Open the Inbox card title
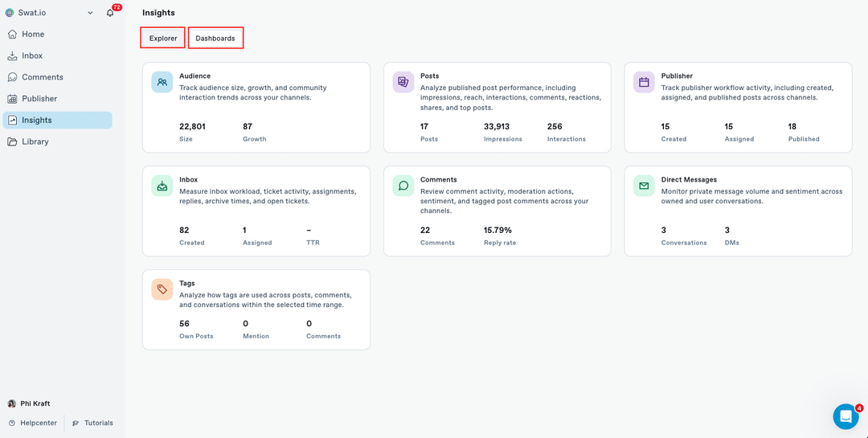Screen dimensions: 868x438 tap(188, 179)
